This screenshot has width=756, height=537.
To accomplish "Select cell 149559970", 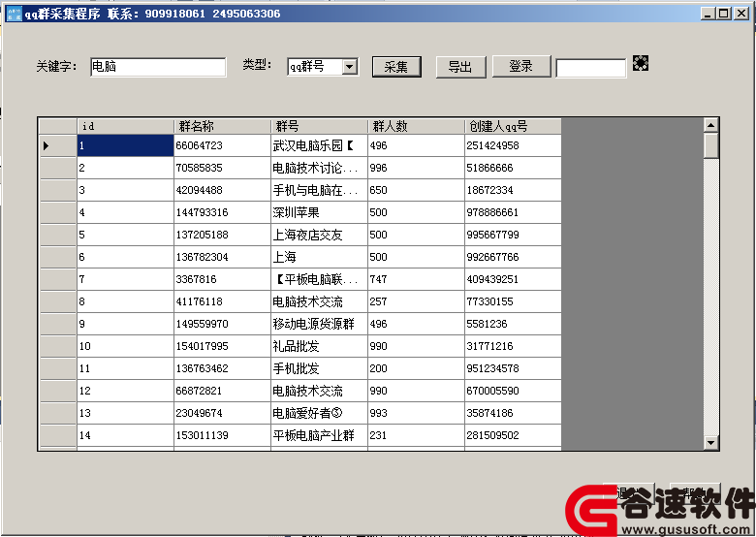I will [x=222, y=324].
